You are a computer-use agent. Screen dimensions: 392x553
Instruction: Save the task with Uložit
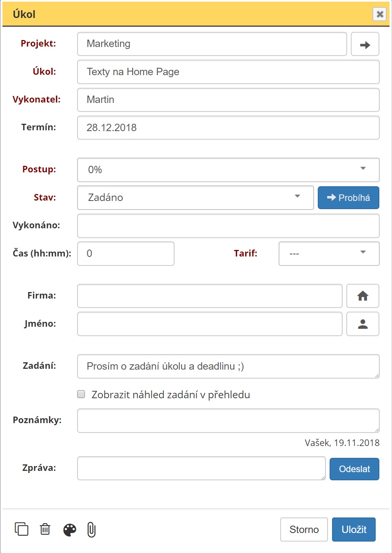[x=354, y=529]
